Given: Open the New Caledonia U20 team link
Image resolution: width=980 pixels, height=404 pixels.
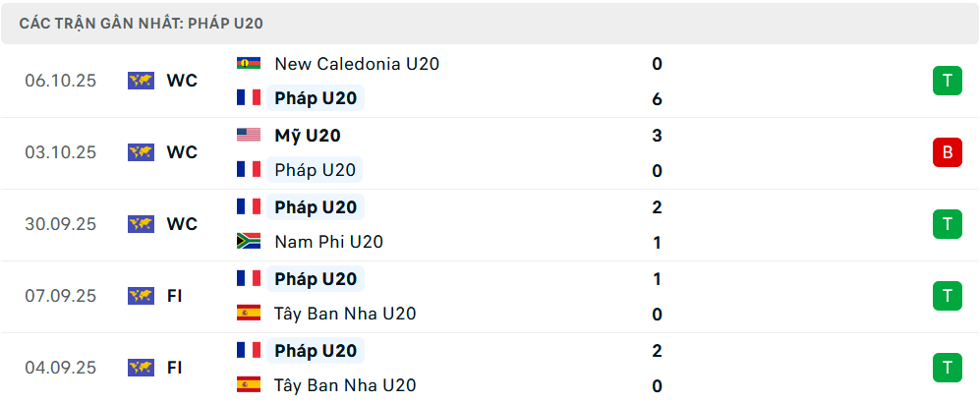Looking at the screenshot, I should point(357,64).
